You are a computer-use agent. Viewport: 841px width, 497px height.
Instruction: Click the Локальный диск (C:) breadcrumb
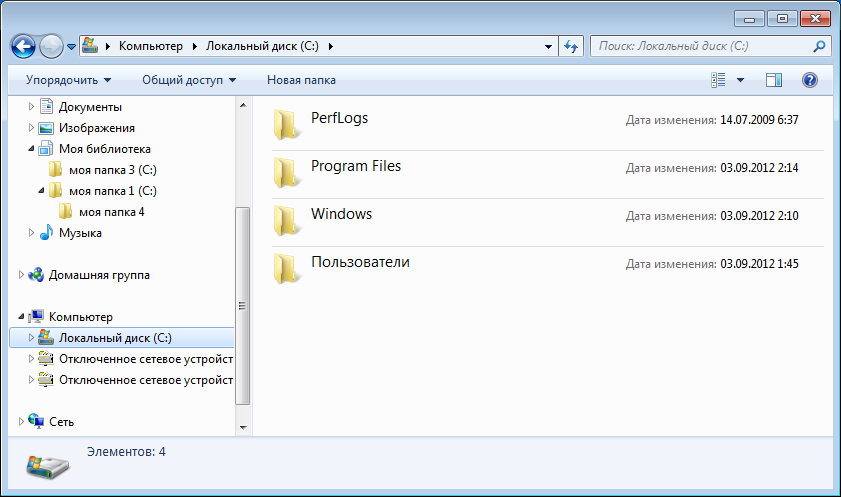tap(262, 46)
